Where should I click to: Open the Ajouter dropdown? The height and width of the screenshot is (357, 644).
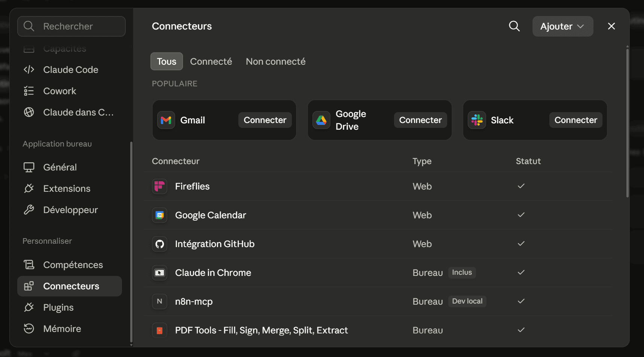[x=562, y=26]
